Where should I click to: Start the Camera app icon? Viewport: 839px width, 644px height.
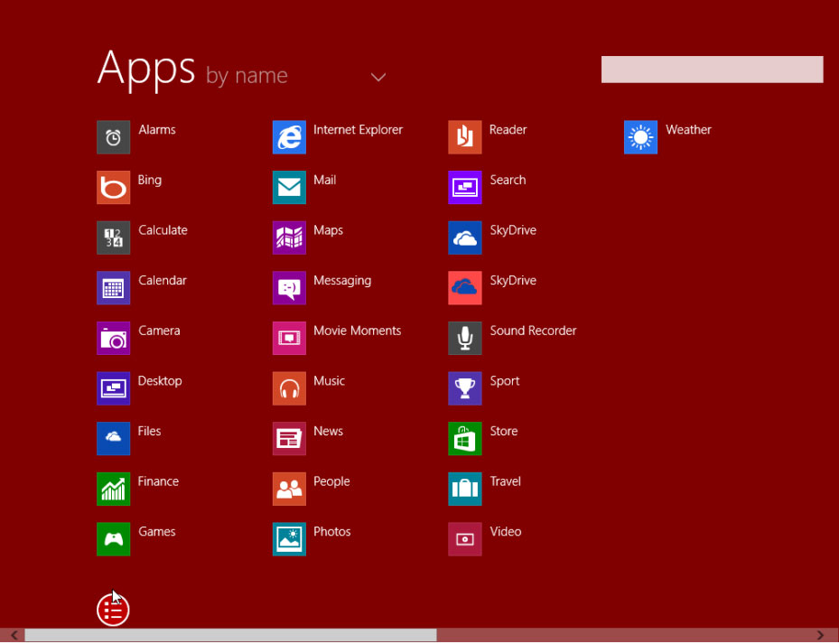tap(114, 339)
